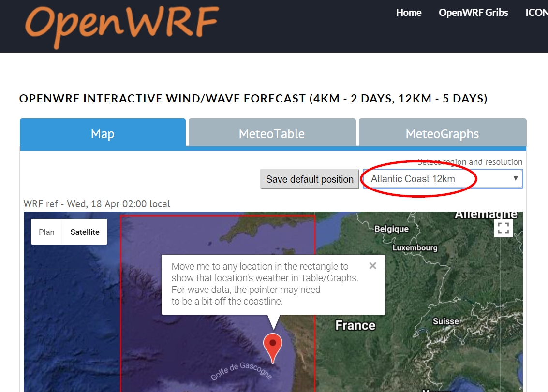The image size is (548, 392).
Task: Toggle fullscreen map view
Action: click(x=503, y=228)
